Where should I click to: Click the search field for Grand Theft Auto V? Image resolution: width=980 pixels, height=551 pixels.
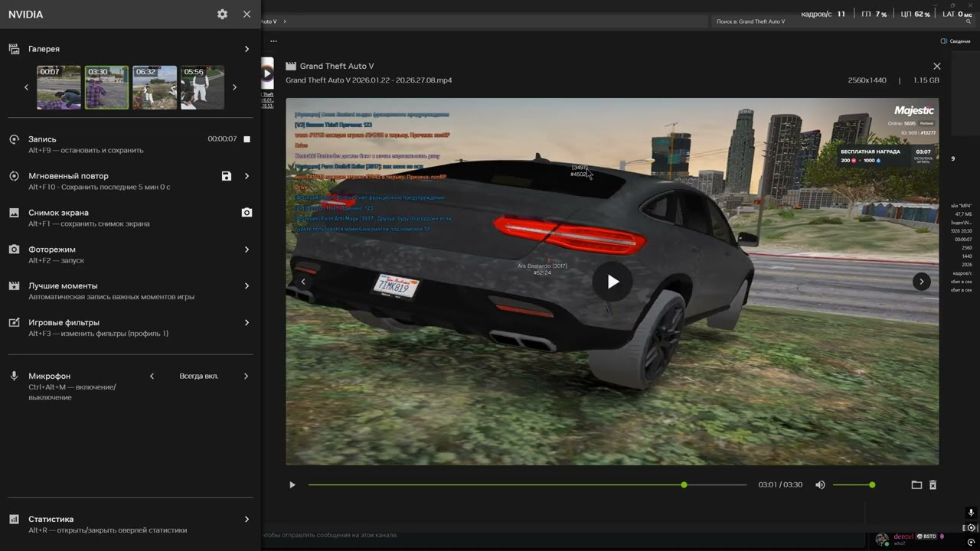tap(842, 21)
